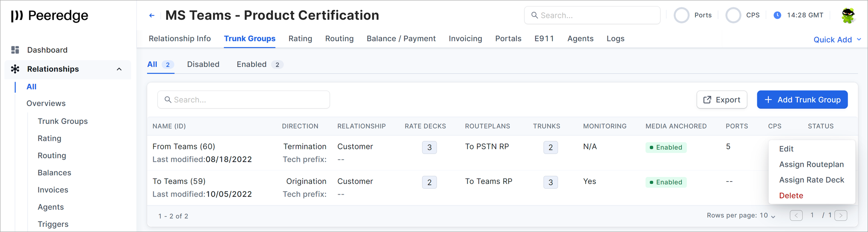Viewport: 868px width, 232px height.
Task: Open Agents in the sidebar
Action: pos(51,207)
